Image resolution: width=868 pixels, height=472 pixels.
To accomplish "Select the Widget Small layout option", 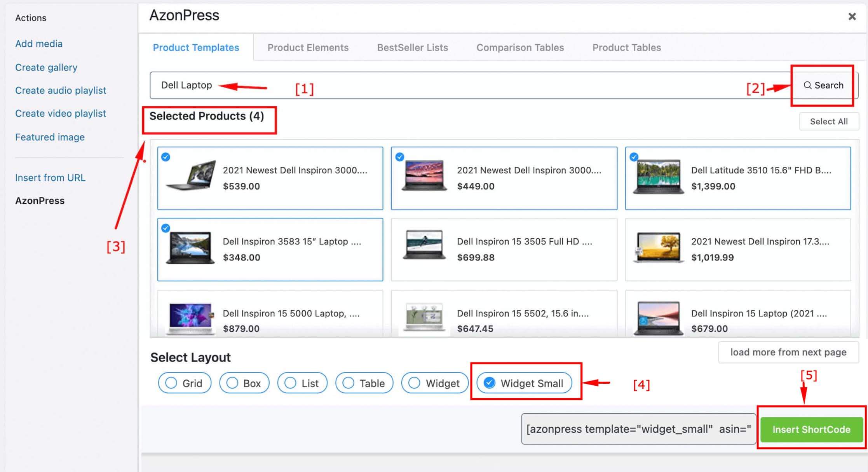I will click(524, 383).
